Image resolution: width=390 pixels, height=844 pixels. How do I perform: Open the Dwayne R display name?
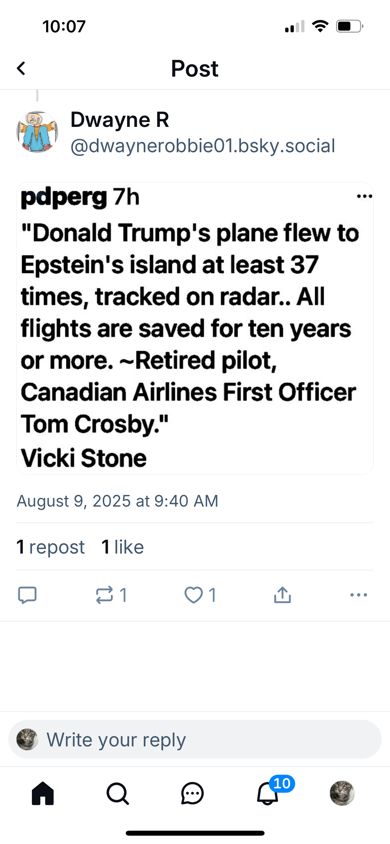(120, 120)
